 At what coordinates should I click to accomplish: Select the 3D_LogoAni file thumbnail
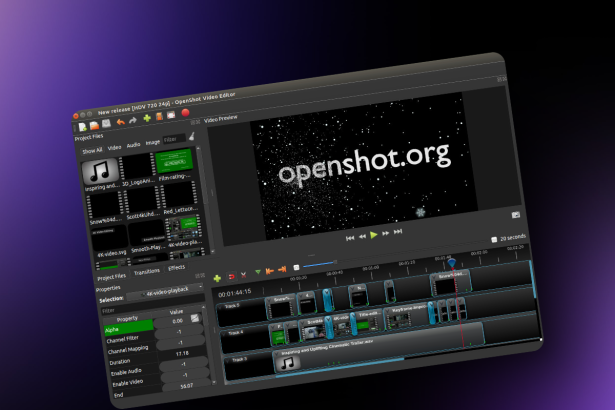click(137, 166)
